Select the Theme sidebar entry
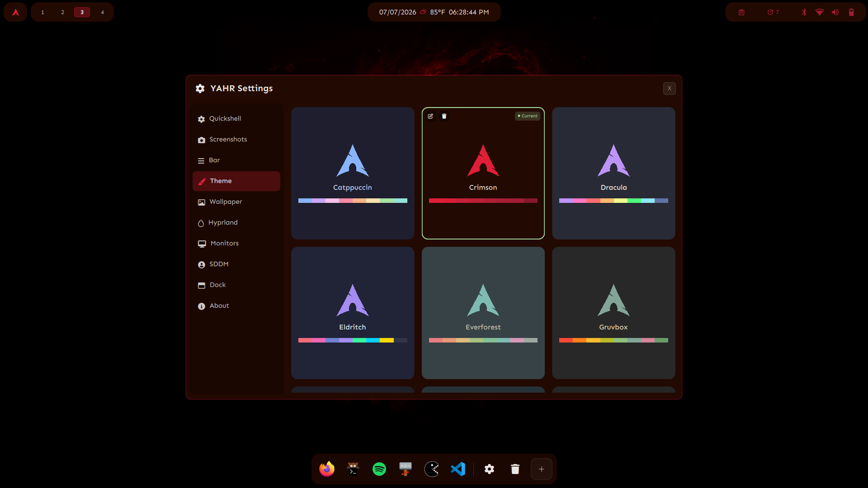Screen dimensions: 868x488 coord(236,181)
